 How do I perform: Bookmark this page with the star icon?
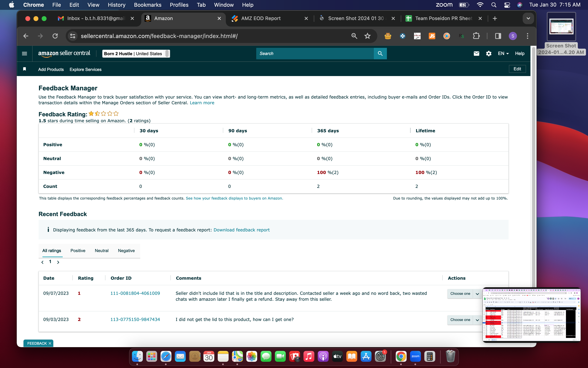tap(367, 36)
